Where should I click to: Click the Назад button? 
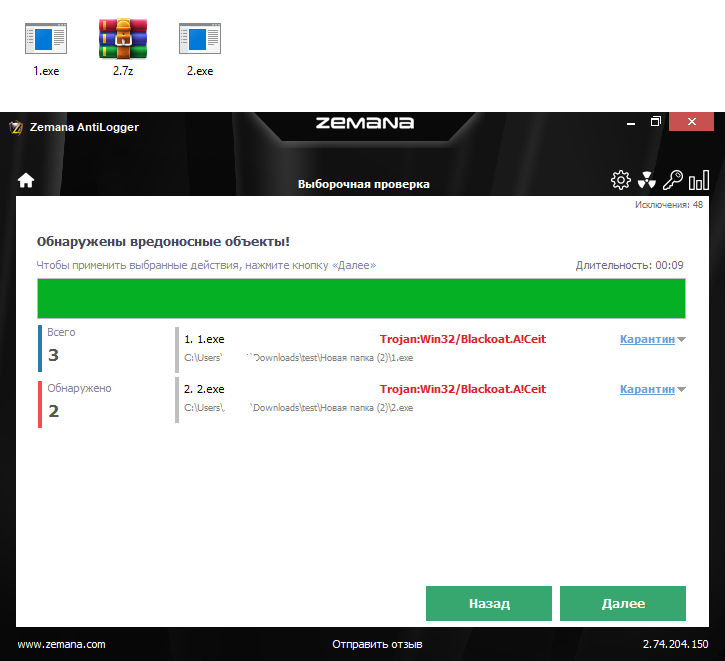(489, 604)
